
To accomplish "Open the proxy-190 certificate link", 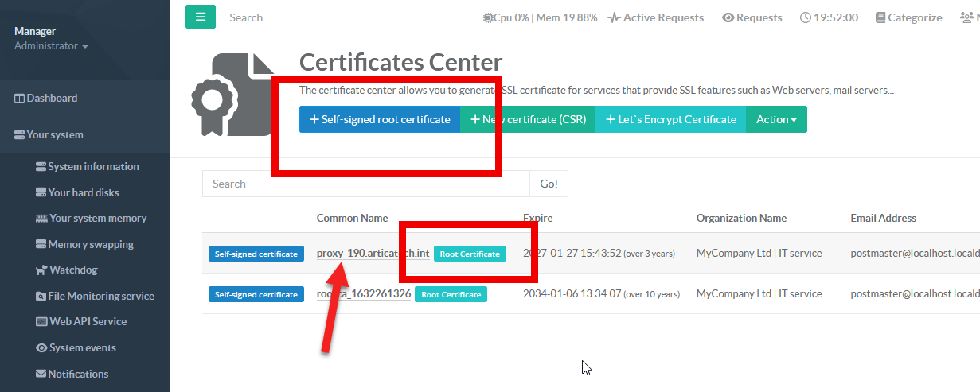I will click(373, 254).
